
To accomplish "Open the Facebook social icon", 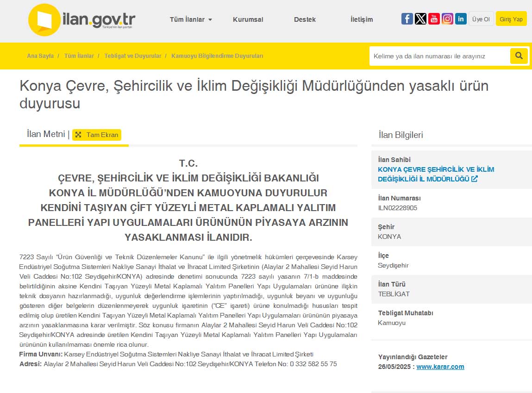I will pos(407,19).
